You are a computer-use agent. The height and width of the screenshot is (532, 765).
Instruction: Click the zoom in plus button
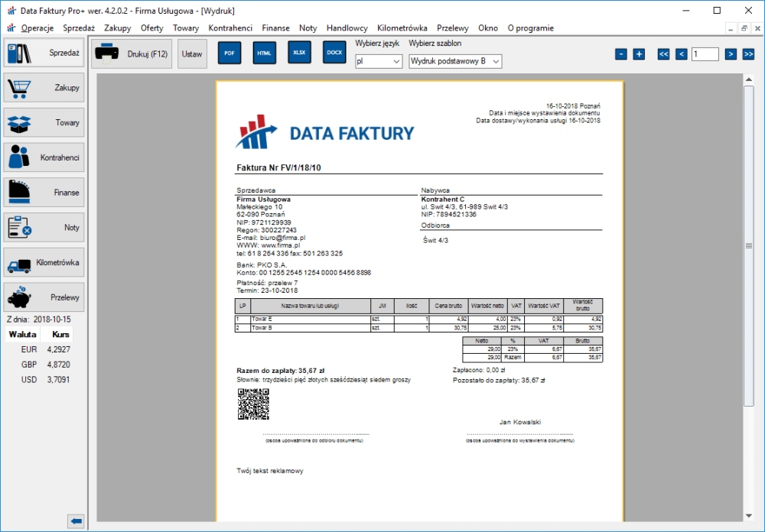click(x=639, y=54)
